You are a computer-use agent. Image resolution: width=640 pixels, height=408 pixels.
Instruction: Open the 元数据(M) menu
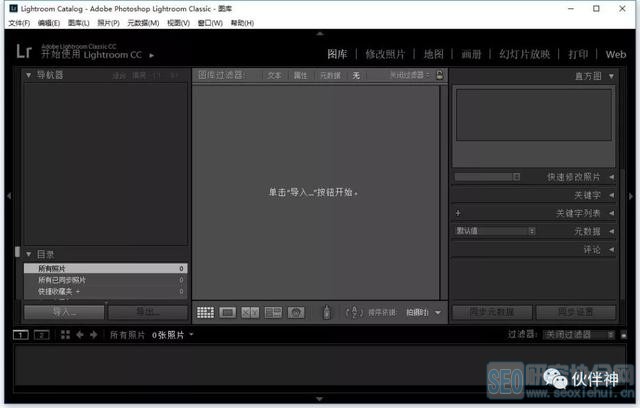[143, 23]
